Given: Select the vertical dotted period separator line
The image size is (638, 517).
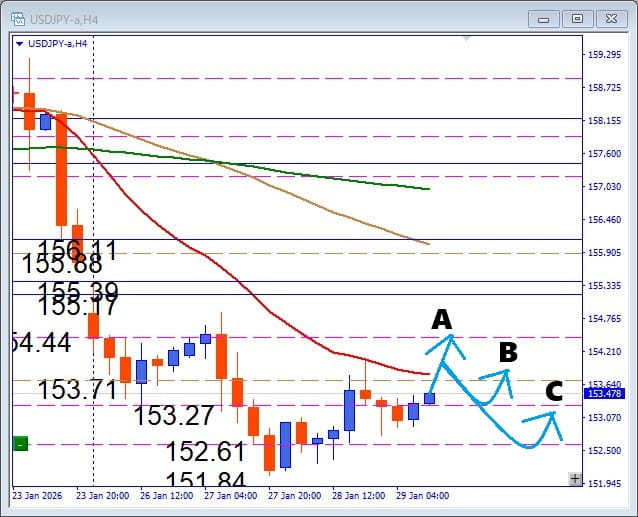Looking at the screenshot, I should click(x=94, y=260).
